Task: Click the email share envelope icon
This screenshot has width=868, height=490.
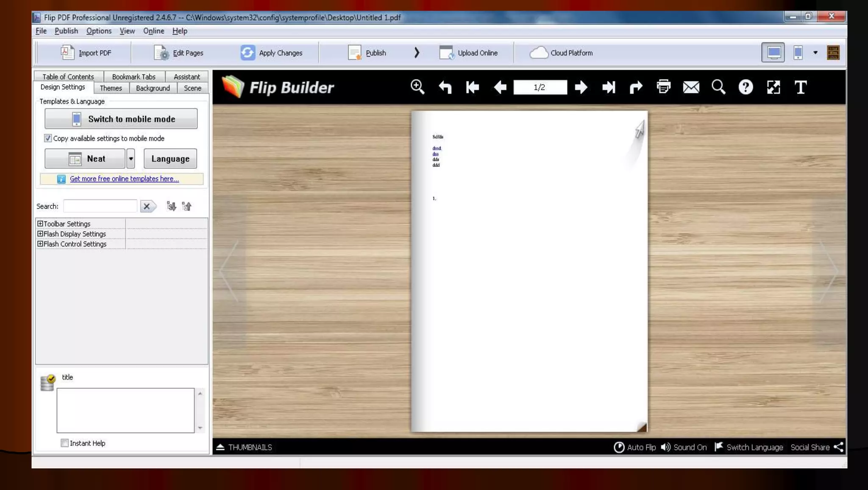Action: [691, 87]
